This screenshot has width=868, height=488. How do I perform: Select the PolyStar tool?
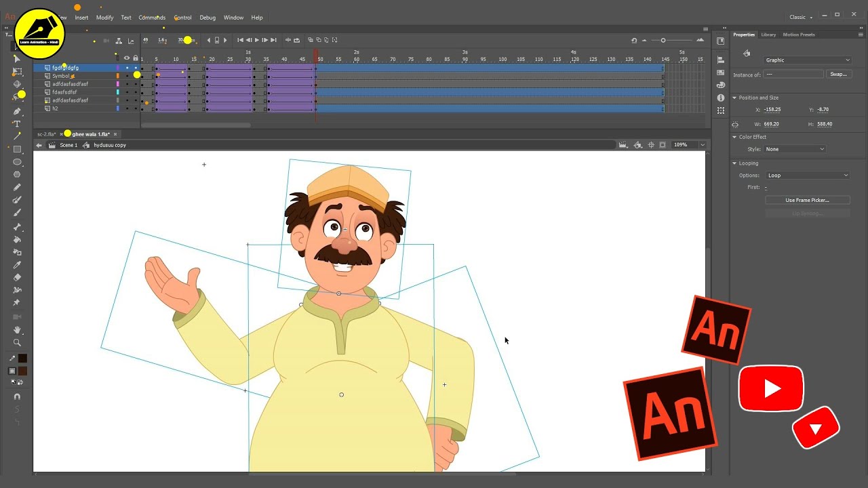(17, 174)
